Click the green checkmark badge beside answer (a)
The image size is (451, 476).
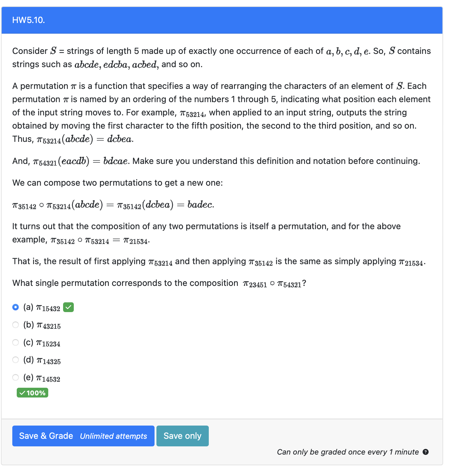pos(68,307)
